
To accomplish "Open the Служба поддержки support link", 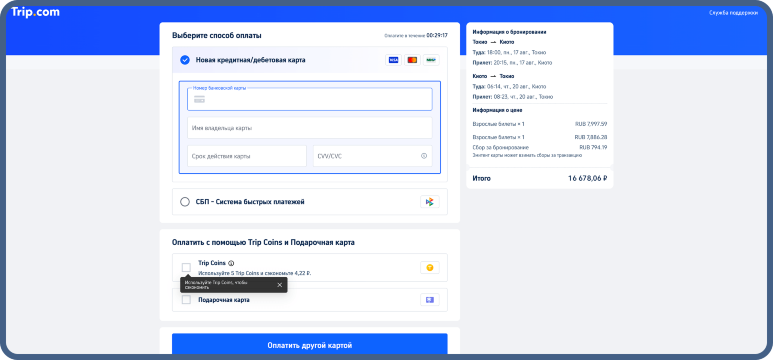I will pyautogui.click(x=734, y=13).
